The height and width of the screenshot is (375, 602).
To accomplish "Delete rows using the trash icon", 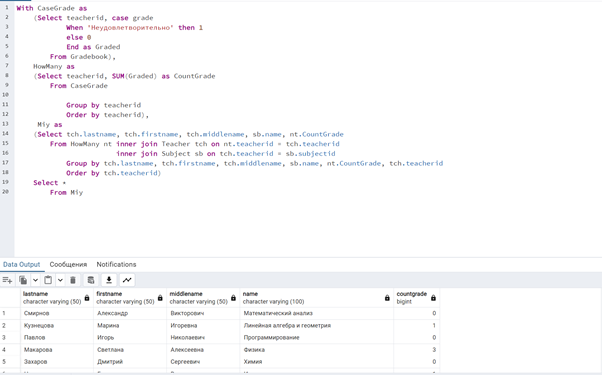I will pos(73,280).
